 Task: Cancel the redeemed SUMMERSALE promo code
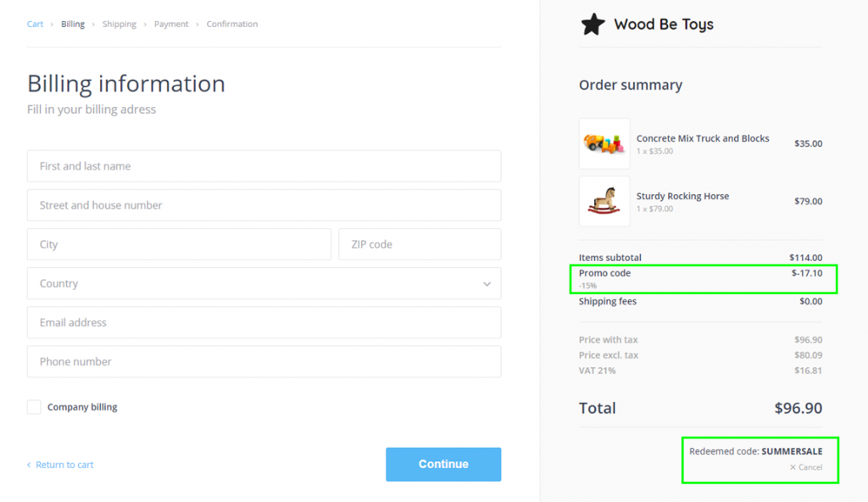coord(806,467)
